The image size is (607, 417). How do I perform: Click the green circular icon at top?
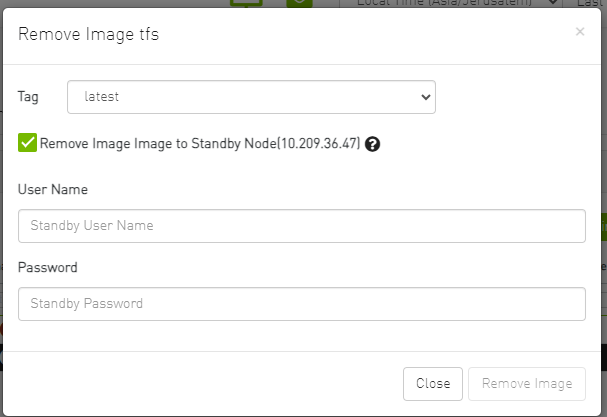tap(298, 3)
